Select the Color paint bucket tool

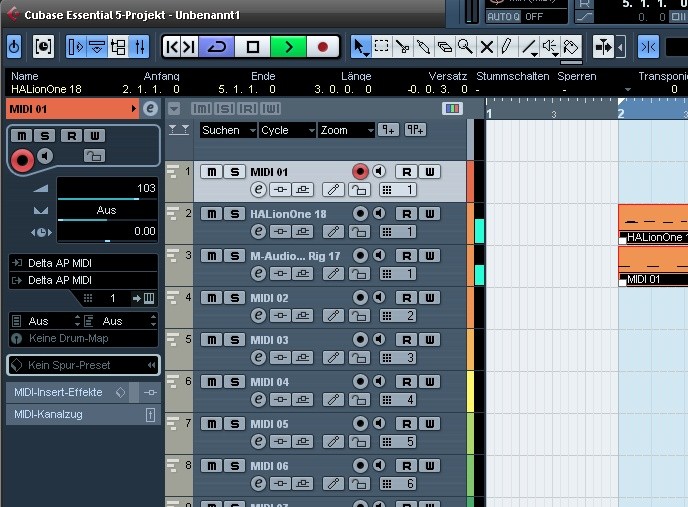click(x=571, y=47)
